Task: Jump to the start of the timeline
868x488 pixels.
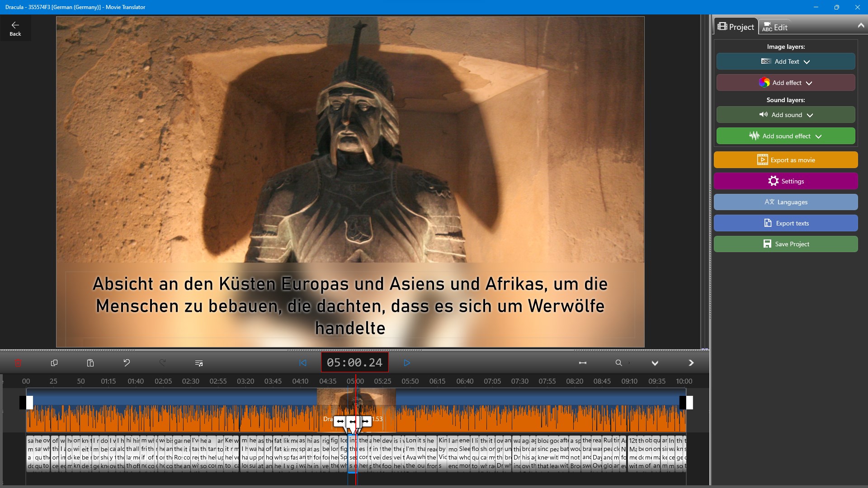Action: 303,363
